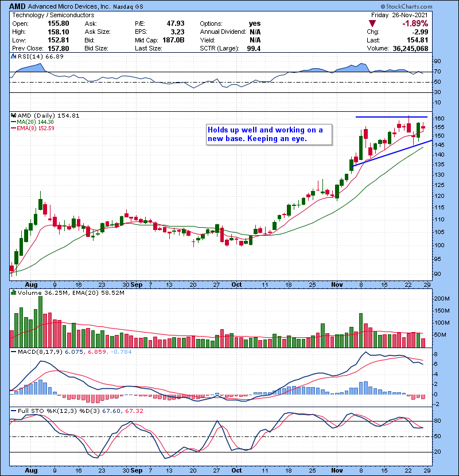
Task: Click the 200M volume axis label
Action: tap(442, 299)
